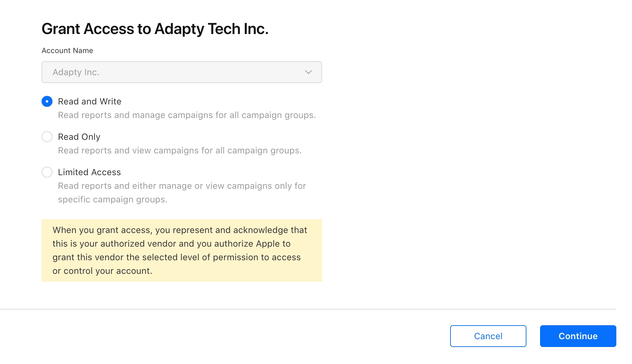Click the chevron on the Adapty Inc. selector
This screenshot has height=364, width=632.
(x=308, y=72)
